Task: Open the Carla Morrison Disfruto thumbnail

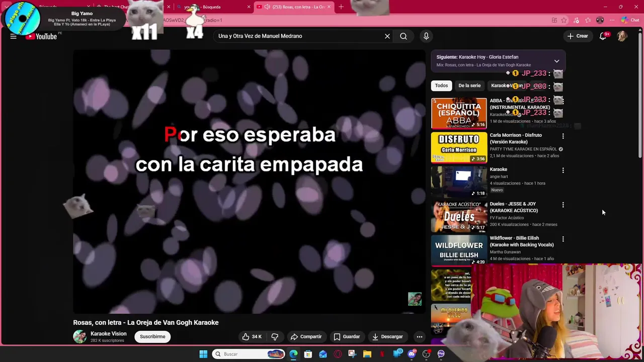Action: (x=459, y=147)
